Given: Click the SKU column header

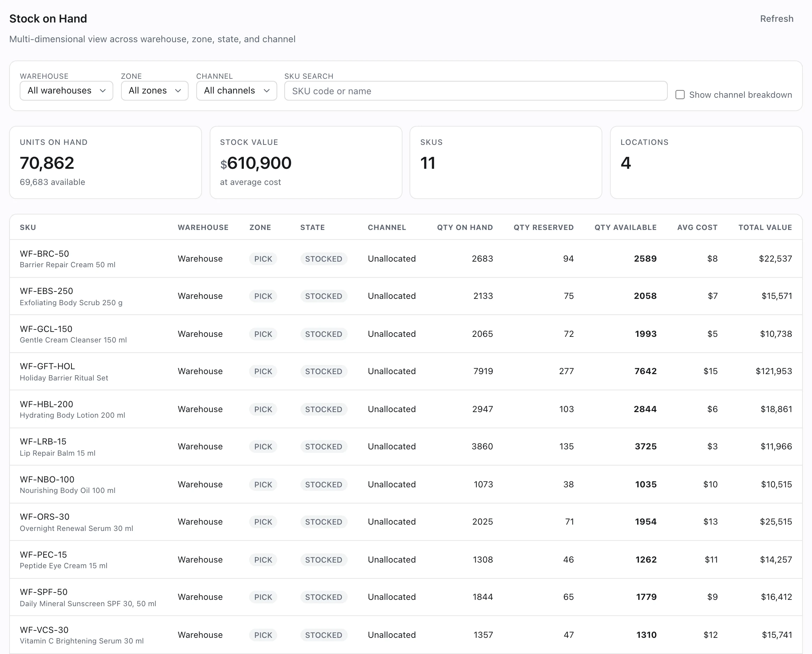Looking at the screenshot, I should [28, 227].
